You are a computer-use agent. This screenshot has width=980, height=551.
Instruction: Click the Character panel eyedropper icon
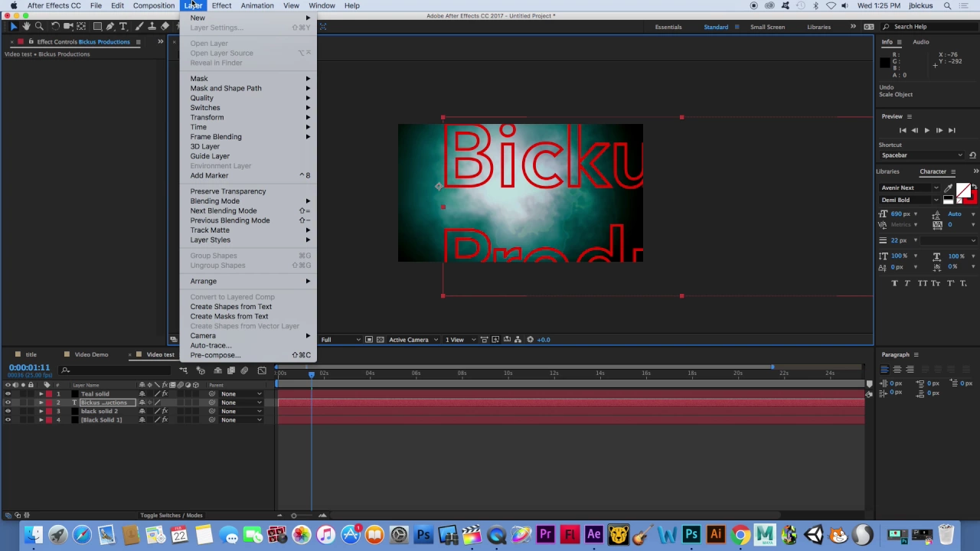pos(949,188)
